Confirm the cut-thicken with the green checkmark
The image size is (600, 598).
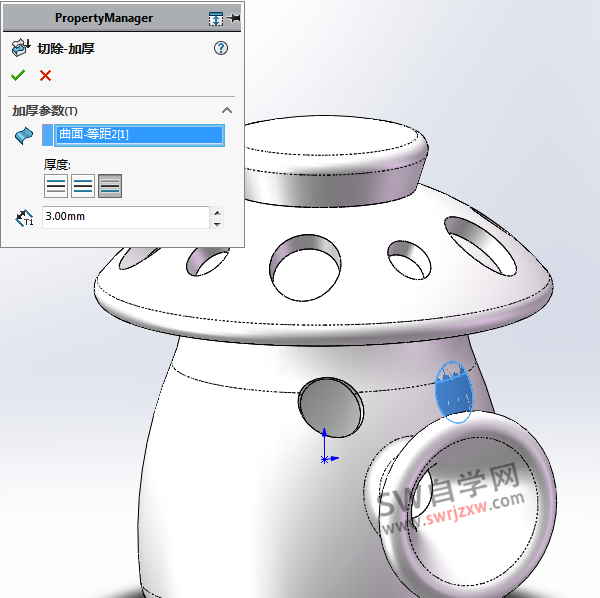pos(18,76)
